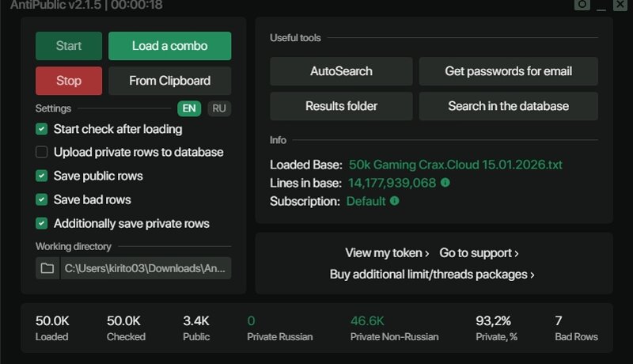Select the EN language toggle
This screenshot has width=633, height=364.
coord(189,108)
